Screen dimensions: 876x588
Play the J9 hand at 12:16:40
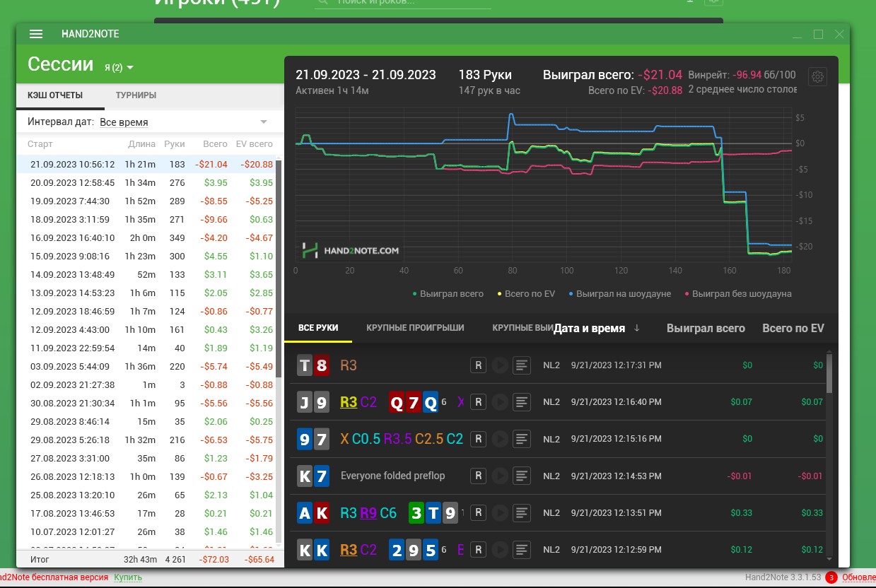(499, 402)
